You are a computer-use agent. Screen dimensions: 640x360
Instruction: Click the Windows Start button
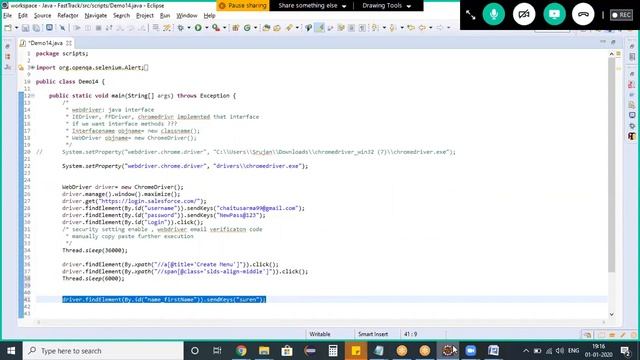click(11, 351)
